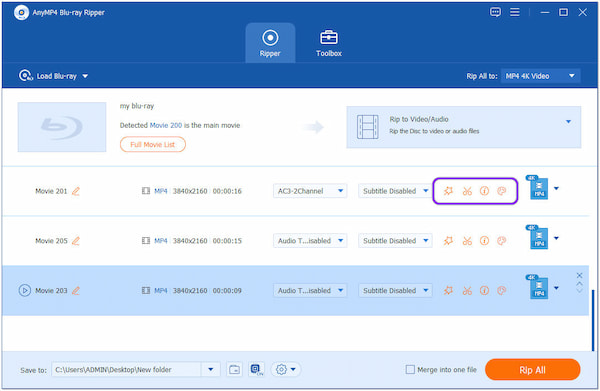Click the 00:00:16 duration text
Screen dimensions: 600x391
[227, 191]
